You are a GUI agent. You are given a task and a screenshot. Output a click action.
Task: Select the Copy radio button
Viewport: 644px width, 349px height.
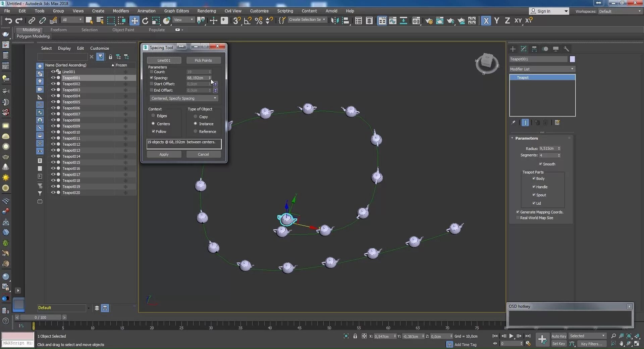click(x=195, y=116)
